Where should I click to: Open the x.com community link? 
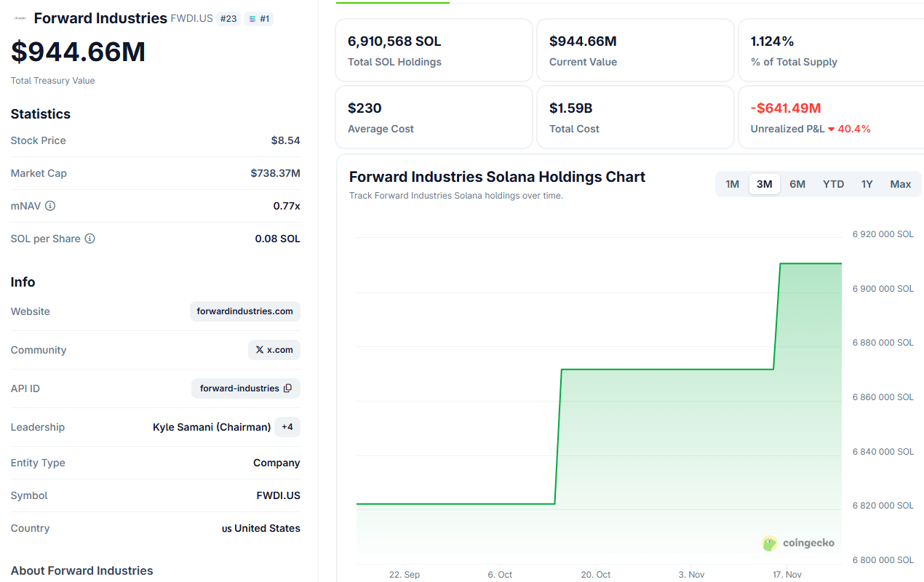coord(274,350)
